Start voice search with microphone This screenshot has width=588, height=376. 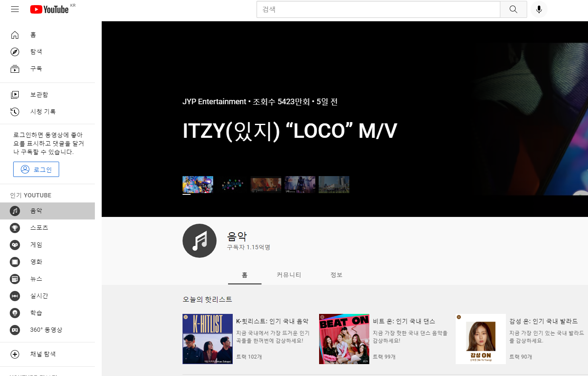click(x=539, y=9)
